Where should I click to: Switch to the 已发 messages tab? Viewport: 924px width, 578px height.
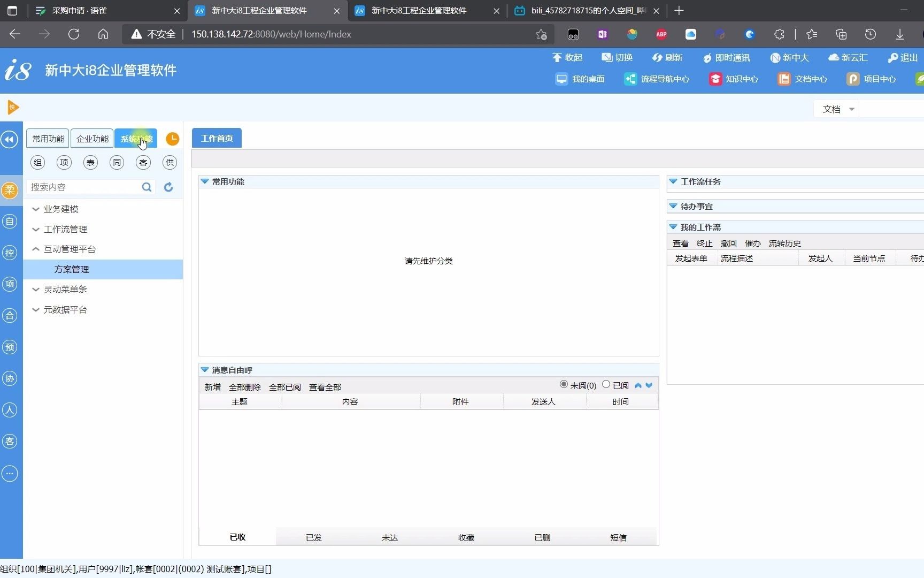pyautogui.click(x=314, y=537)
